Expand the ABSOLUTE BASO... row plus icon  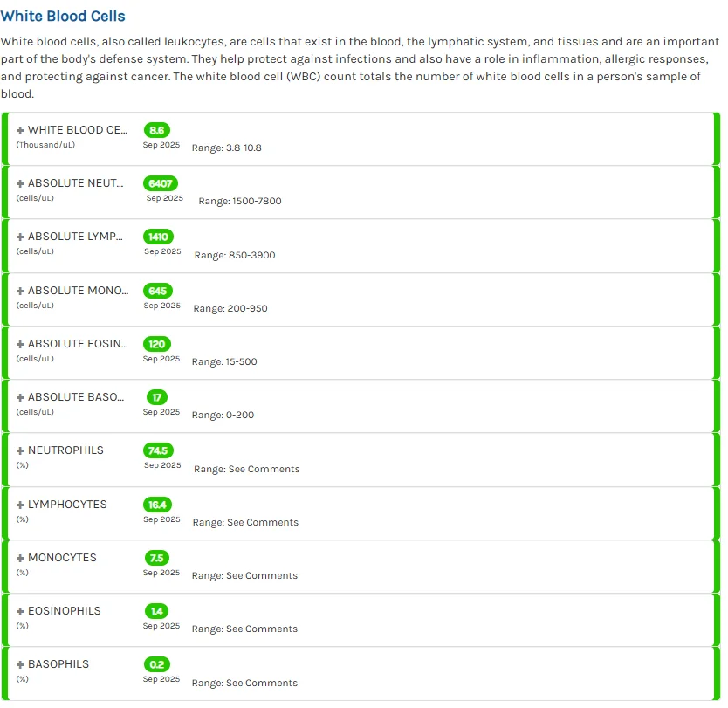20,397
